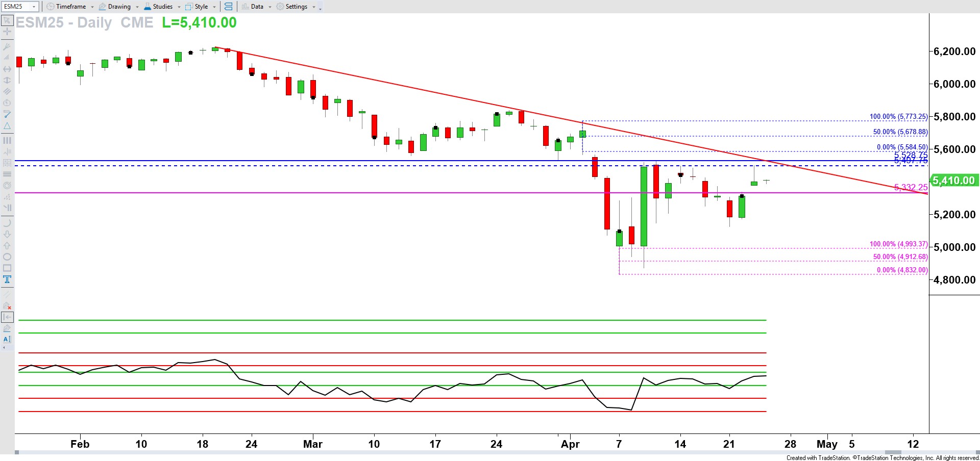
Task: Collapse the drawing toolbar with small left arrow
Action: tap(4, 348)
